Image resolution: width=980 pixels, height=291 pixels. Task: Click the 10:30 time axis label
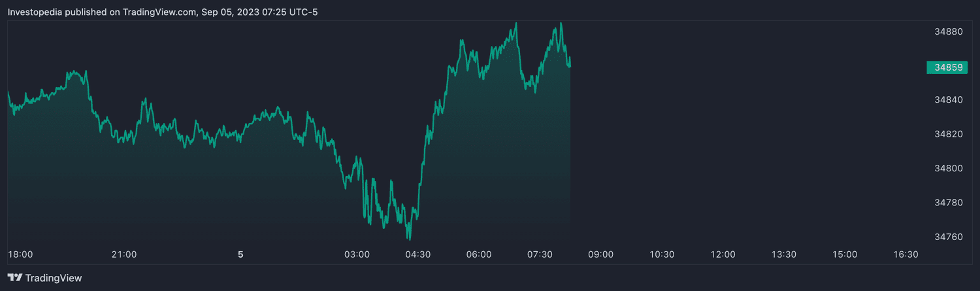click(662, 254)
